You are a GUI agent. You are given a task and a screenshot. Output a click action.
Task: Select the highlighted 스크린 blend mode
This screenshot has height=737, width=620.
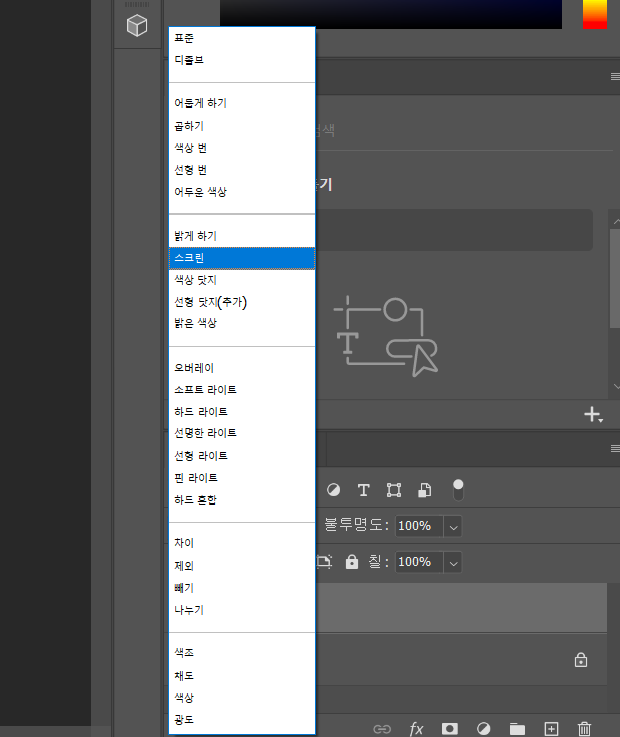[x=242, y=258]
